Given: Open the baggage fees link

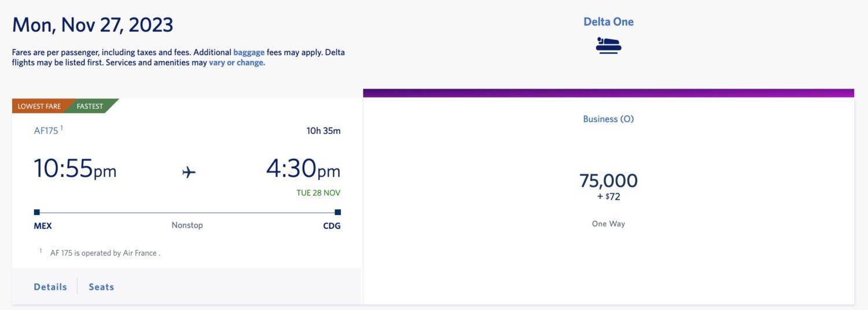Looking at the screenshot, I should pyautogui.click(x=248, y=52).
